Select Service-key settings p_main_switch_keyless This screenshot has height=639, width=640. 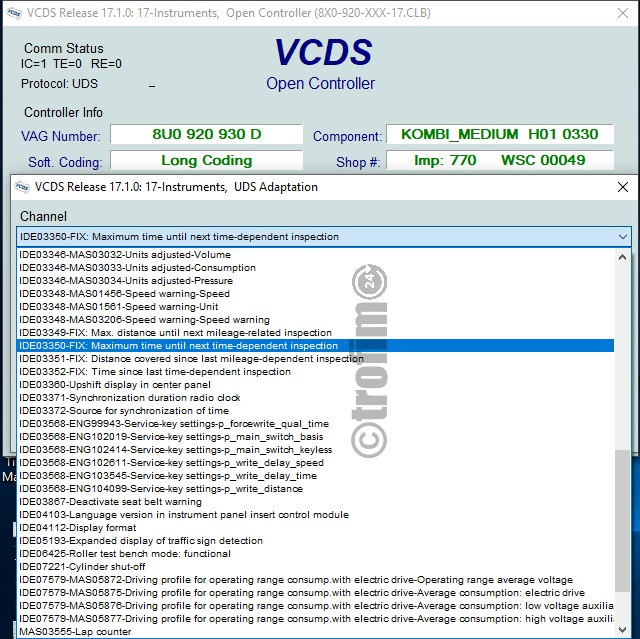316,450
